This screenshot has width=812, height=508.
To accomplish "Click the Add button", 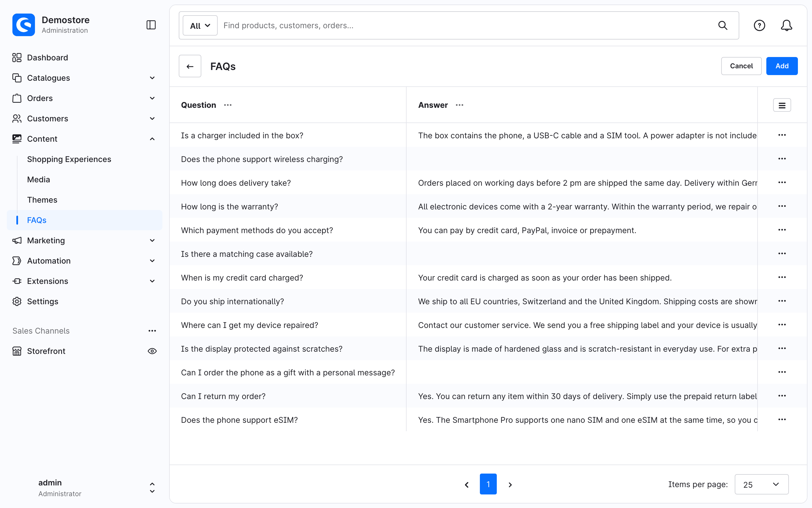I will click(782, 66).
